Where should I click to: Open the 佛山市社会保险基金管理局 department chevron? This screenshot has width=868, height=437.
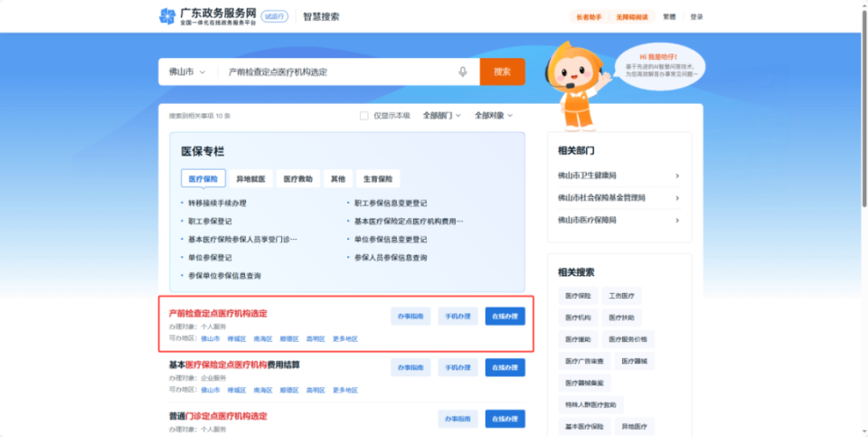677,198
